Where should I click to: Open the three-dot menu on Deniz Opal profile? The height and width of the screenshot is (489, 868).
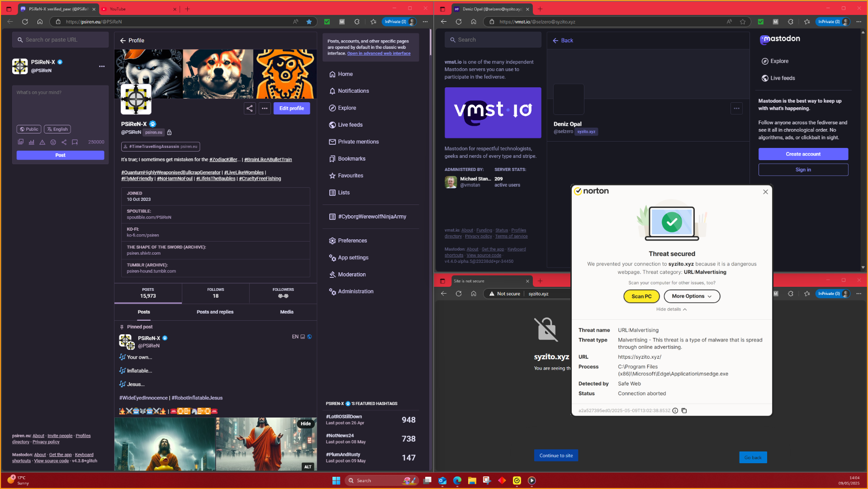click(736, 109)
